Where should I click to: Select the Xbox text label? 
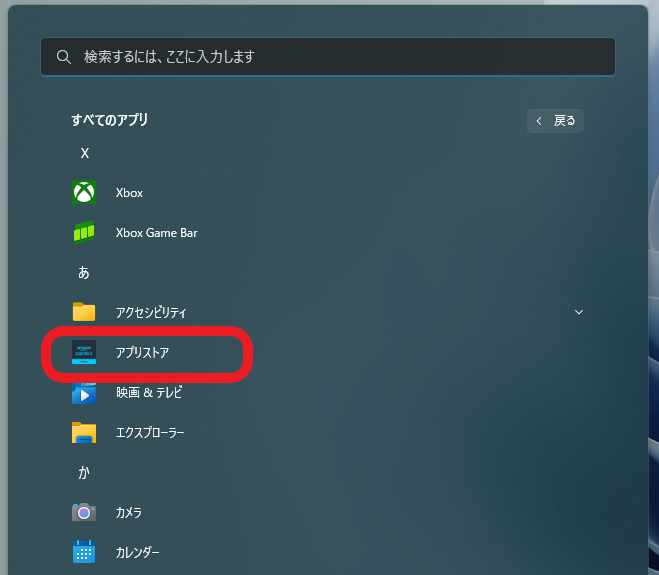(x=129, y=193)
